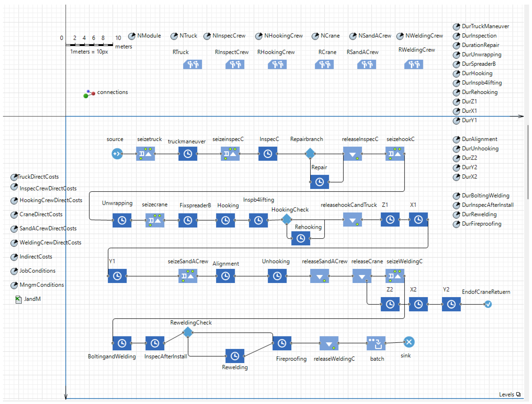Select the RCrane resource pool

click(324, 64)
